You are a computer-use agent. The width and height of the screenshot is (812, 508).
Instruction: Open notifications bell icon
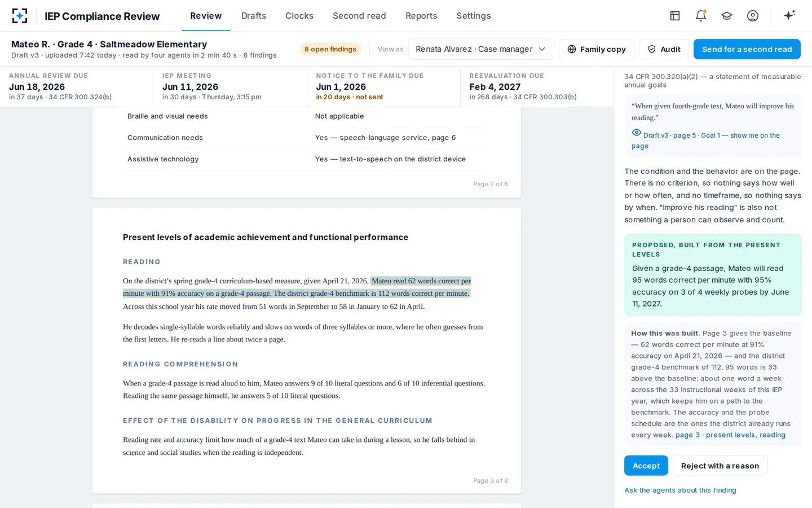point(701,16)
